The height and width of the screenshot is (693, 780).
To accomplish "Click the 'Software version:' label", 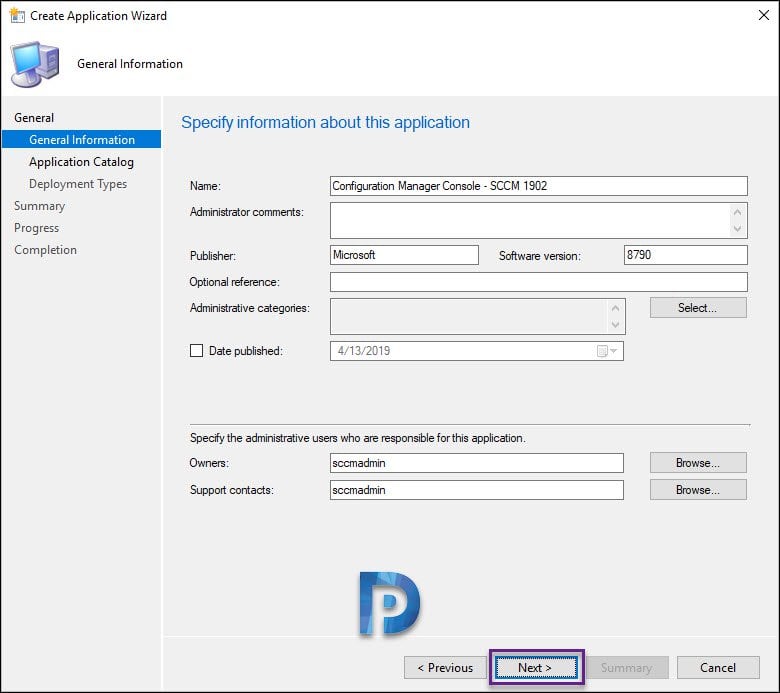I will pyautogui.click(x=540, y=256).
